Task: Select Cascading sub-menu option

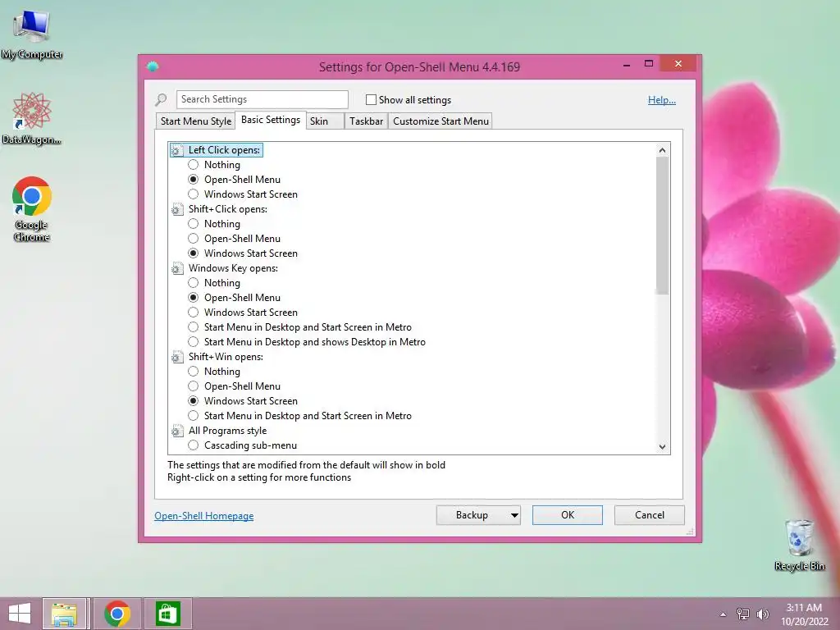Action: 194,445
